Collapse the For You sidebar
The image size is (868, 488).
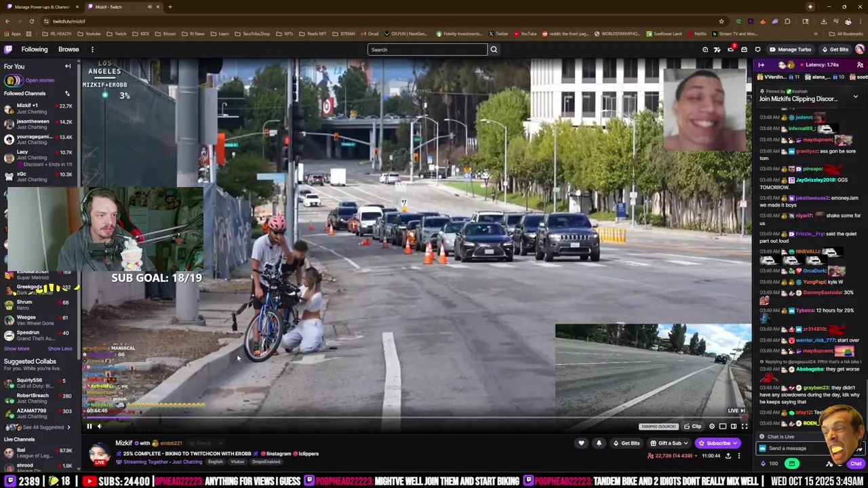pyautogui.click(x=68, y=66)
